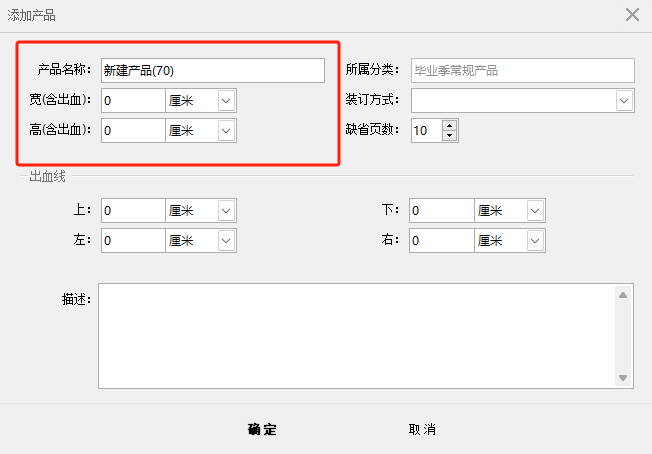Click inside the 描述 text area

click(357, 336)
